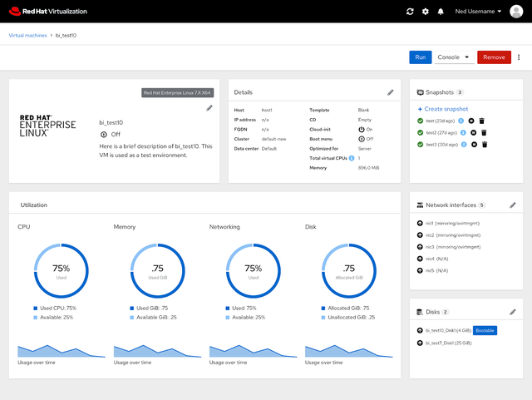Click the bi_test10_Disk1 status icon
Viewport: 532px width, 400px height.
click(420, 330)
